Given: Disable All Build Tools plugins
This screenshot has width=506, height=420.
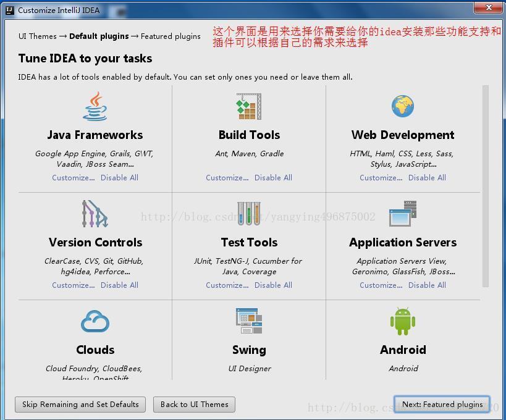Looking at the screenshot, I should pos(273,177).
